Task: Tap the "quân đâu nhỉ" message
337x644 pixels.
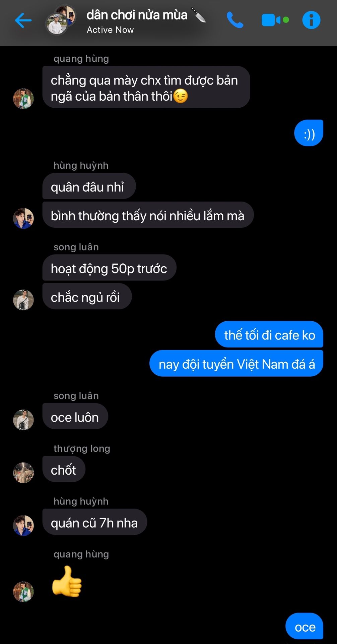Action: pyautogui.click(x=89, y=186)
